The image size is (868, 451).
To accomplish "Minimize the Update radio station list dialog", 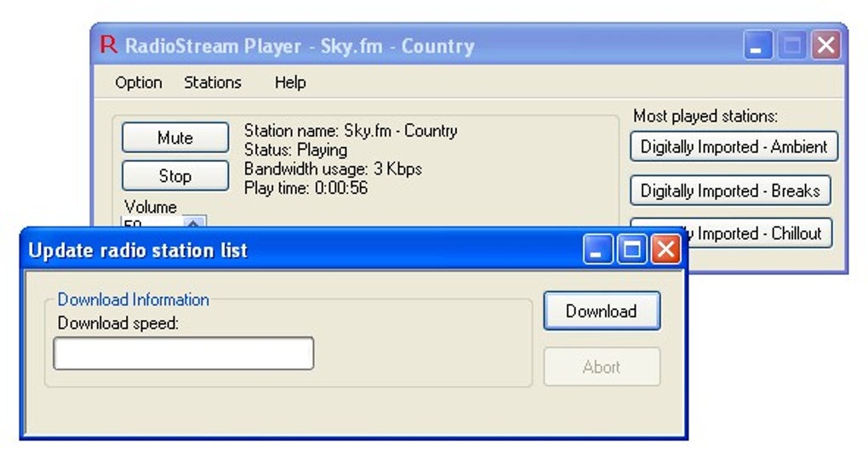I will [597, 249].
